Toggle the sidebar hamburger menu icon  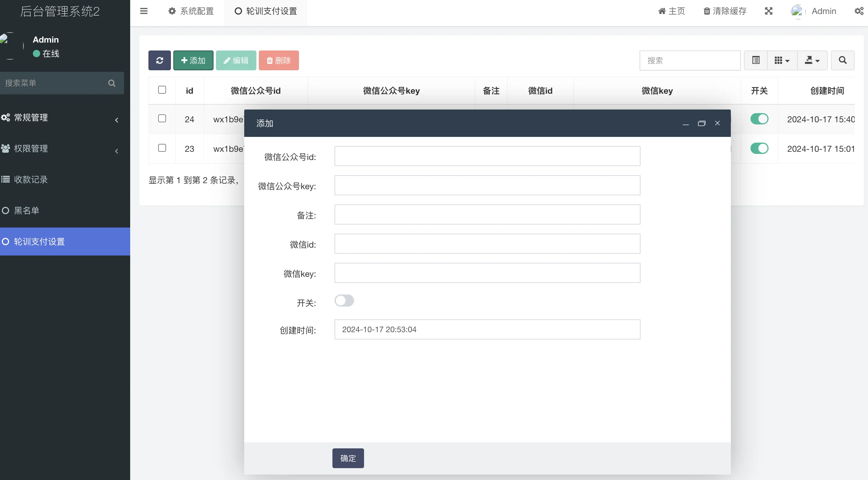pyautogui.click(x=144, y=11)
